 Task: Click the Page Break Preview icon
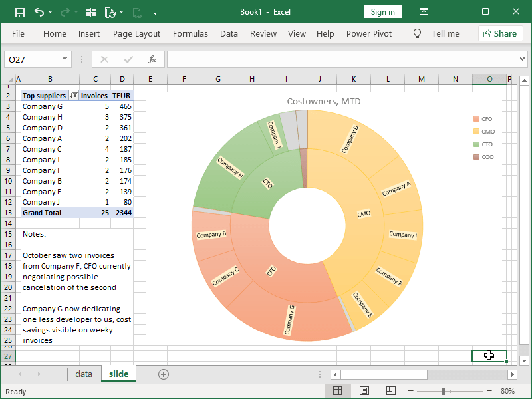390,391
